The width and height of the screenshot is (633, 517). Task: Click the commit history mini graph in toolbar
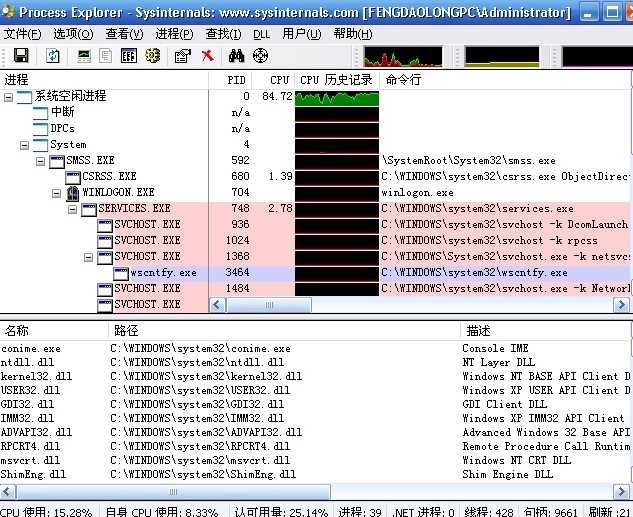pyautogui.click(x=502, y=56)
